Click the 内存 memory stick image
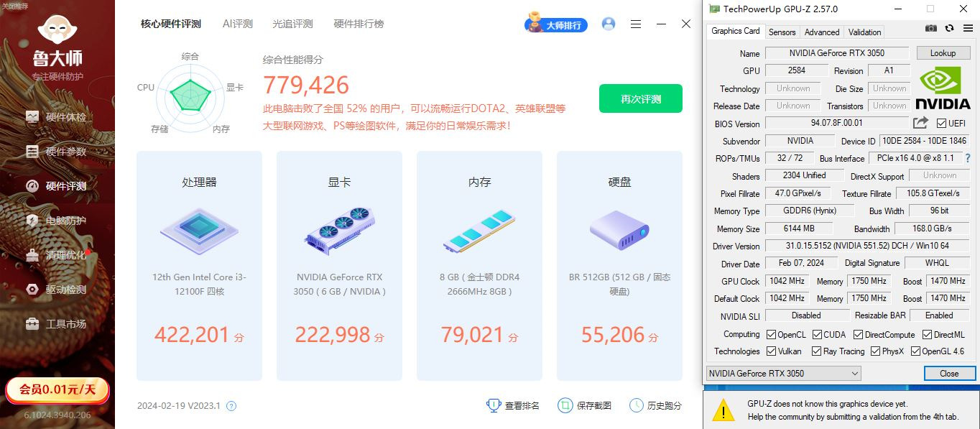 point(479,231)
